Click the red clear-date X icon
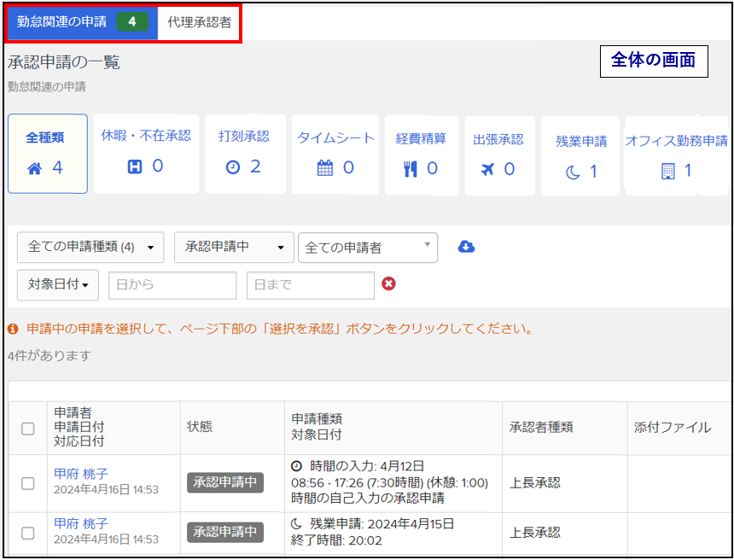 click(388, 284)
